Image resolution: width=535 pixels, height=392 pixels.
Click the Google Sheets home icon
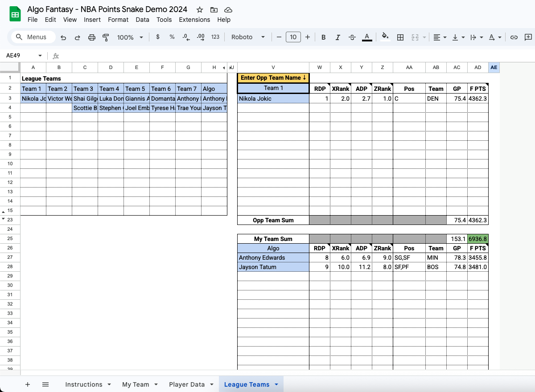(x=15, y=14)
